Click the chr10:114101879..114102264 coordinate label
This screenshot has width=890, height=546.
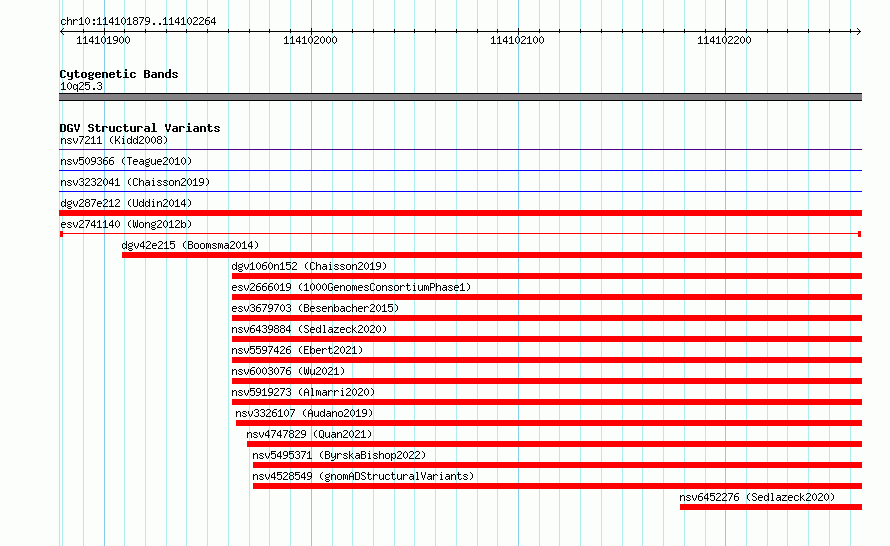(138, 21)
